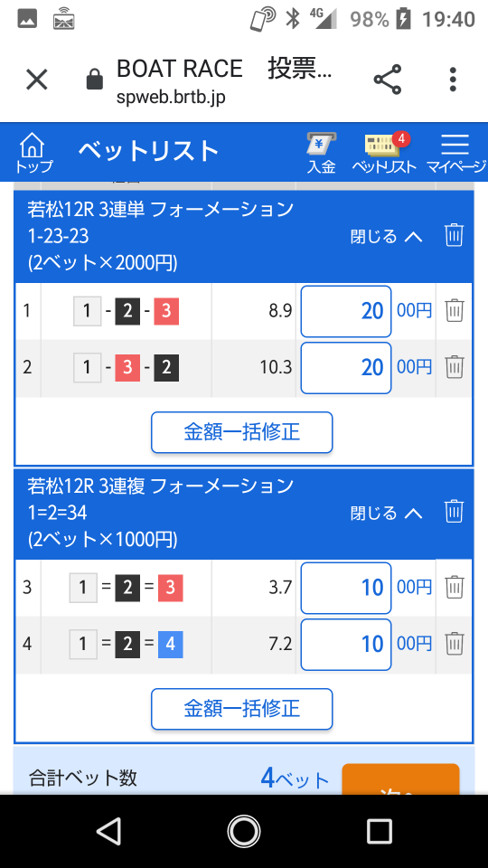
Task: Tap the browser share icon
Action: point(388,80)
